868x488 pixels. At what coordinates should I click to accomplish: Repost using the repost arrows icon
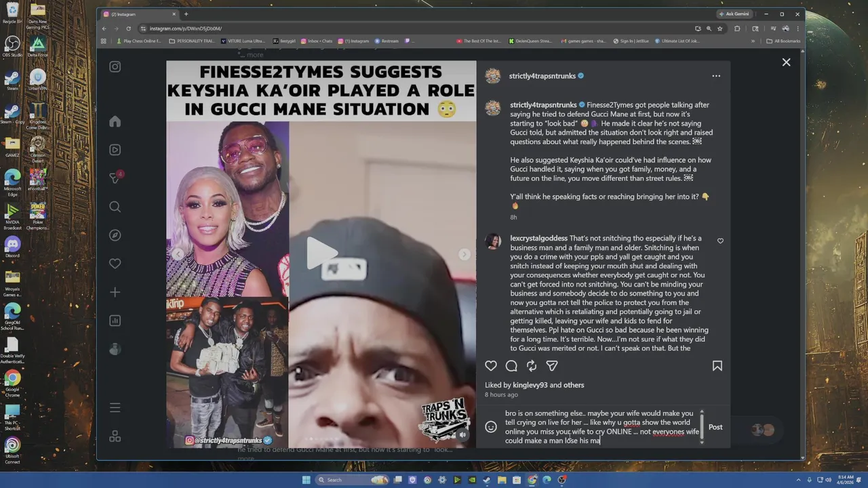point(532,366)
